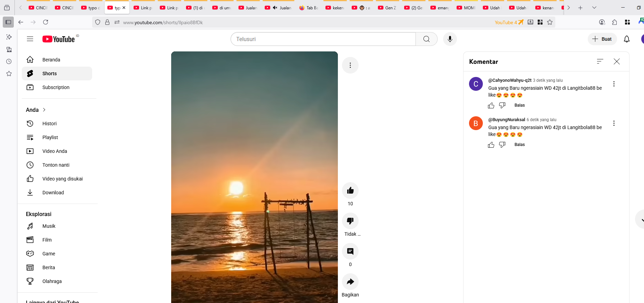Open site information lock icon
Image resolution: width=644 pixels, height=303 pixels.
pos(107,22)
